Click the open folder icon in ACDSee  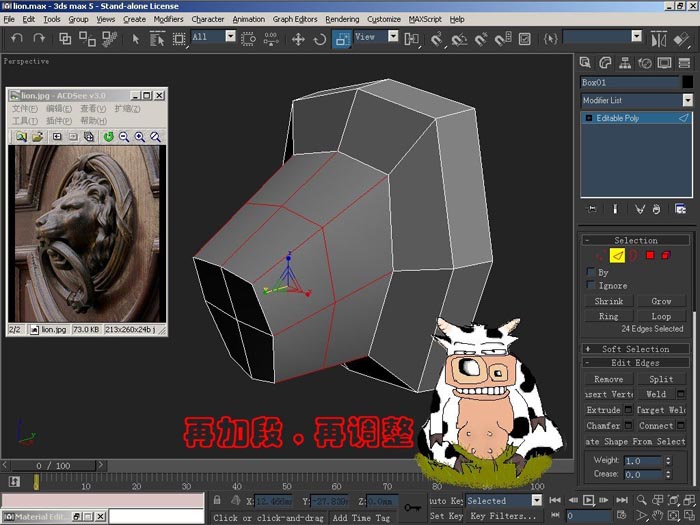click(38, 137)
